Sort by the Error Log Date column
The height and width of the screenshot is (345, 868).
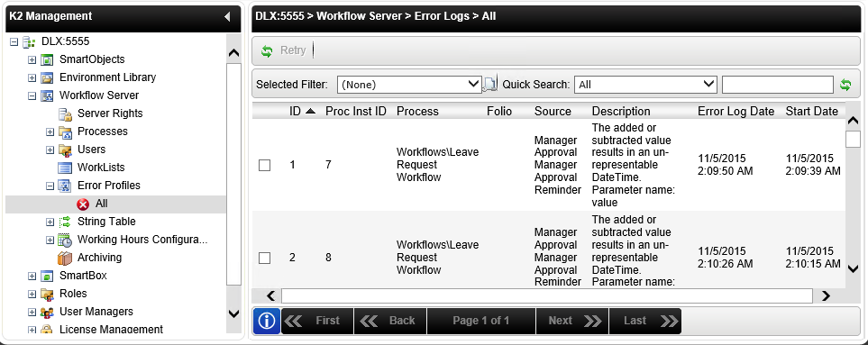[736, 111]
